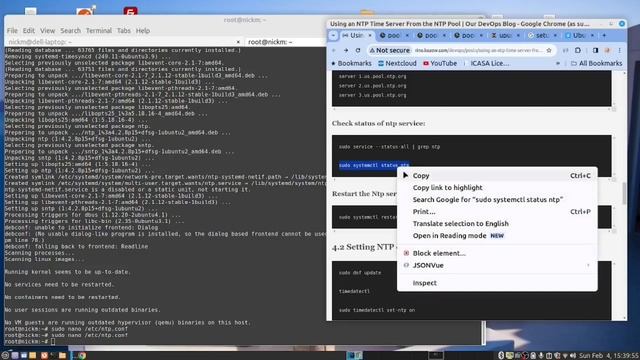Click the terminal command prompt line
This screenshot has width=640, height=360.
(165, 341)
